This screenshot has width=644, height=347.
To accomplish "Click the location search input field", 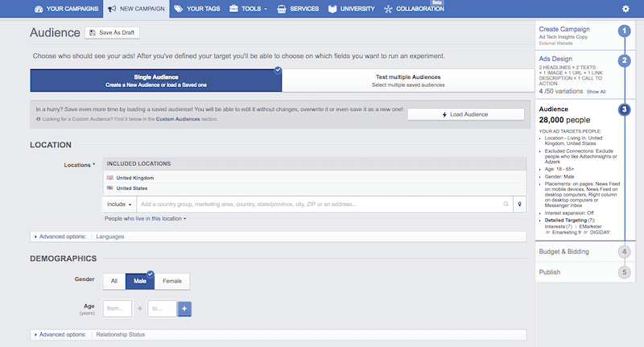I will (324, 204).
